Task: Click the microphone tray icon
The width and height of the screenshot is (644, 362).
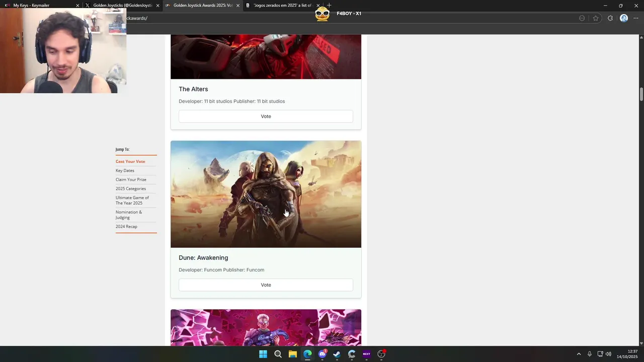Action: tap(589, 354)
